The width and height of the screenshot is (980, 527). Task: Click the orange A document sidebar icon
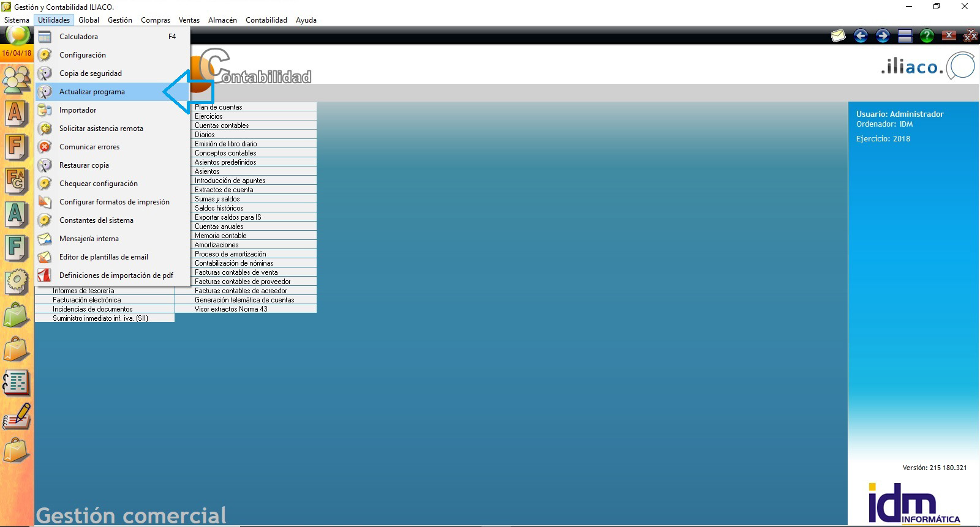[x=17, y=114]
